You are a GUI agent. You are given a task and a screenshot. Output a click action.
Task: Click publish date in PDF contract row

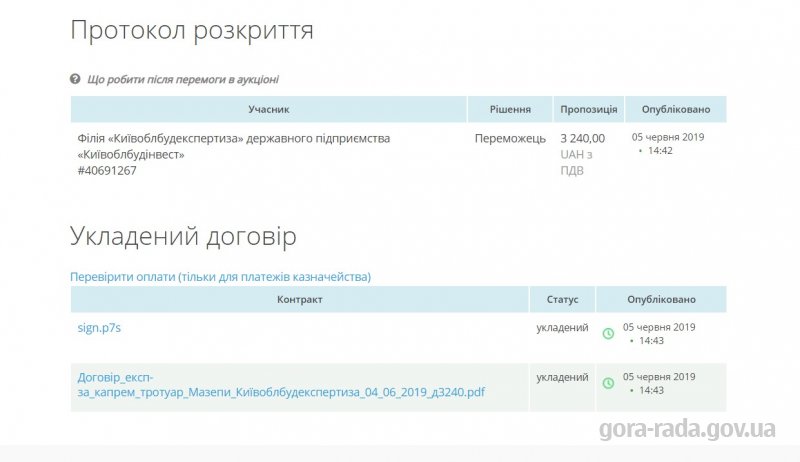click(659, 383)
